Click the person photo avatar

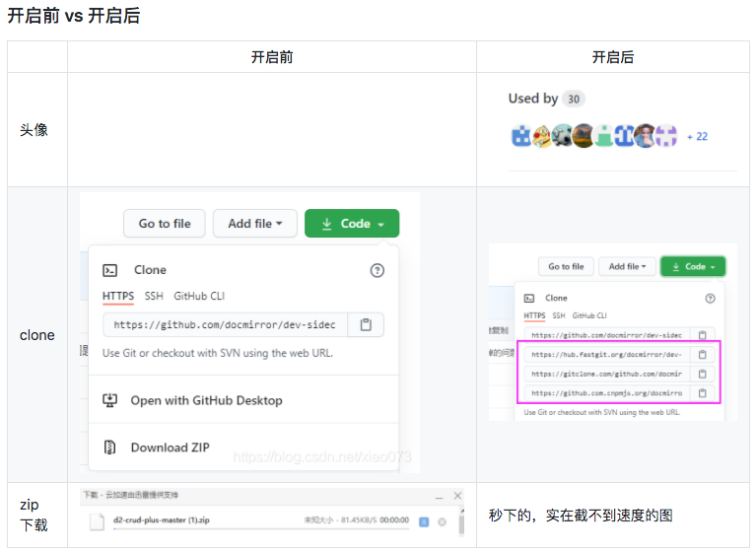point(645,136)
